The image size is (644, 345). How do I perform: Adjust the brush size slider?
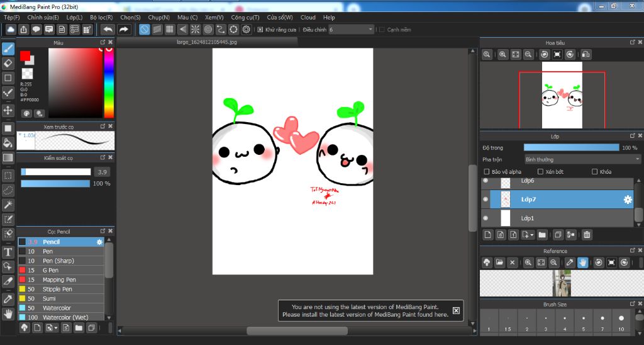(x=56, y=172)
